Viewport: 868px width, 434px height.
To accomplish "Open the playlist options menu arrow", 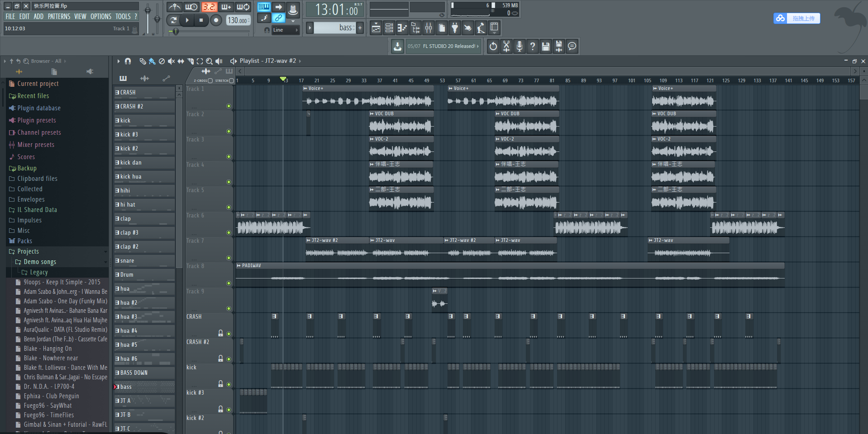I will click(x=119, y=61).
